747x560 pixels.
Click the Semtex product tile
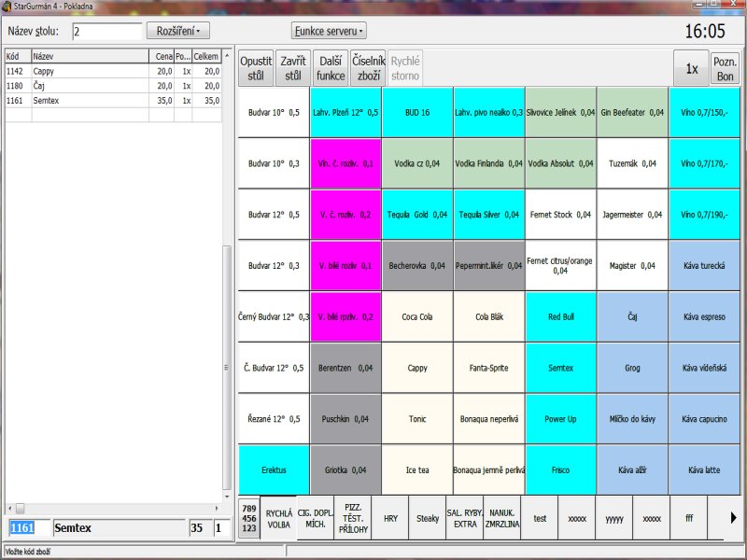click(x=561, y=368)
